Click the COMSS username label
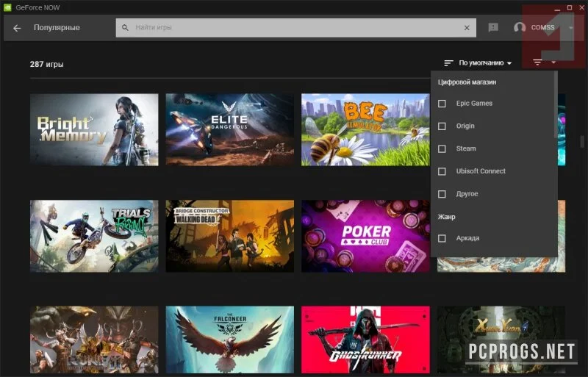This screenshot has width=588, height=377. [542, 27]
